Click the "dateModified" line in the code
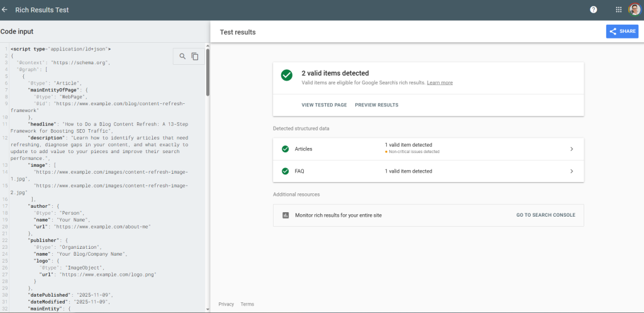 point(70,302)
